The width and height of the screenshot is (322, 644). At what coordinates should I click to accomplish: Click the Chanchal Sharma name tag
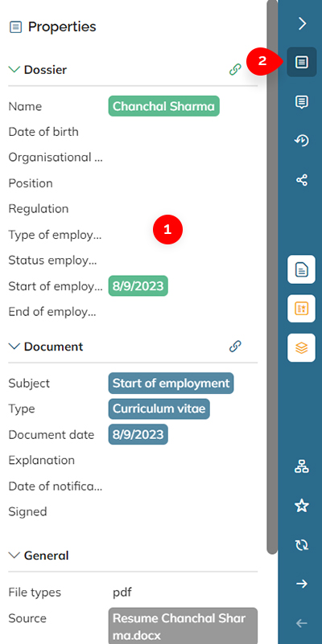pos(163,106)
